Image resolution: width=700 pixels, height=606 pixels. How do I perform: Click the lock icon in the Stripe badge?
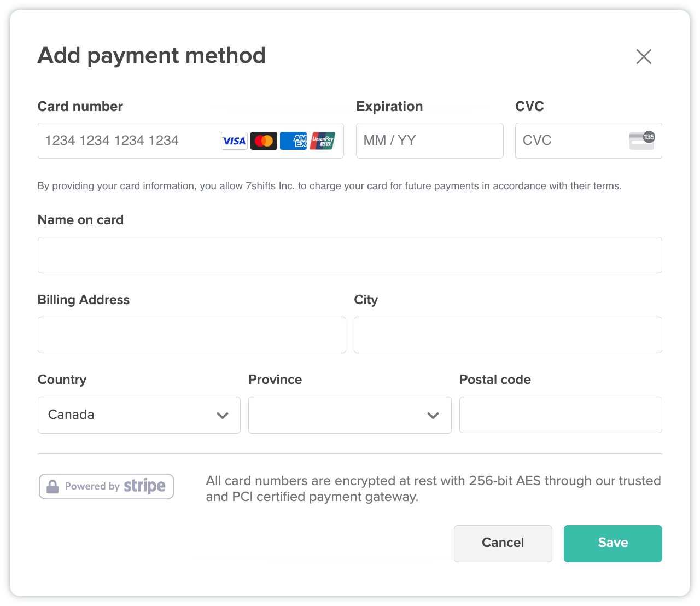pyautogui.click(x=53, y=486)
